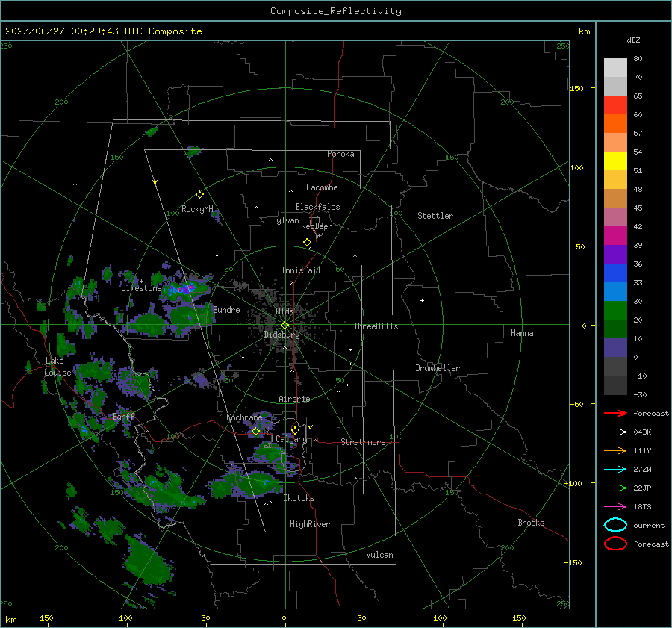
Task: Select the Stettler label
Action: (435, 216)
